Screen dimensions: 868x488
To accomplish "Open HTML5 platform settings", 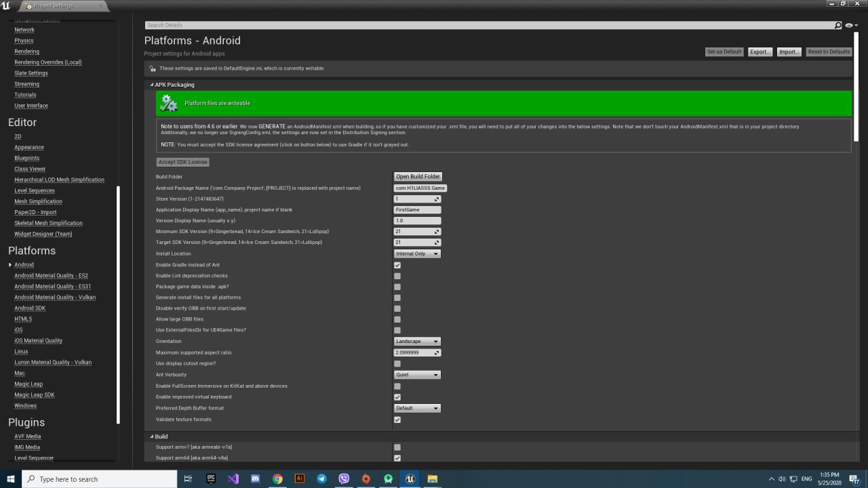I will (x=23, y=319).
